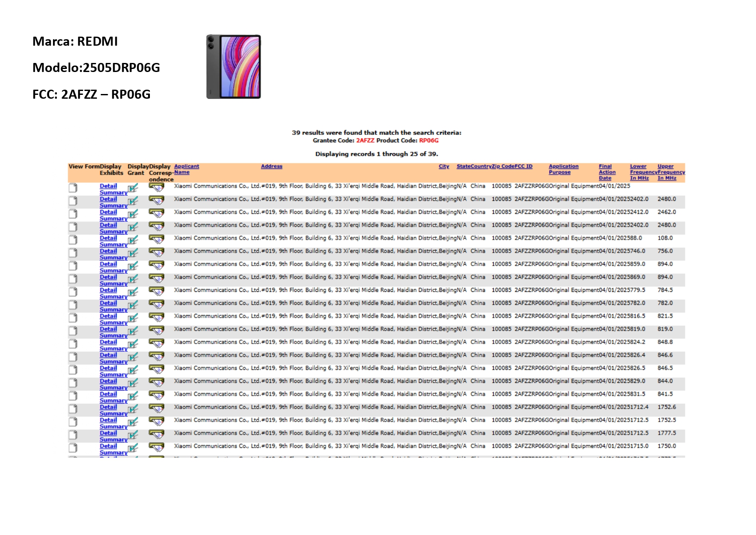The height and width of the screenshot is (535, 756).
Task: Open Summary link for 1712.4–1752.6 row
Action: (114, 413)
